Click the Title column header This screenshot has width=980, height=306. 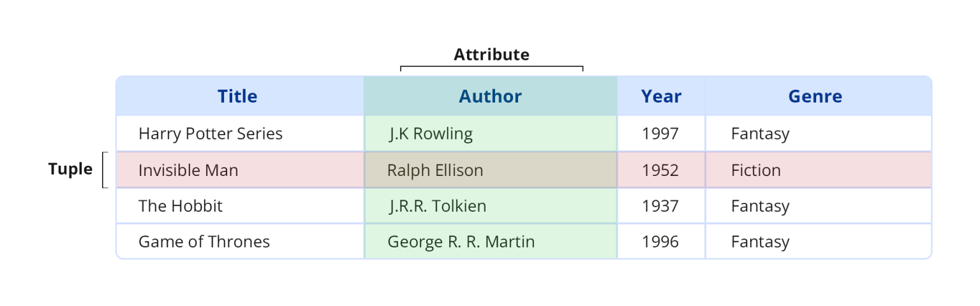tap(237, 96)
